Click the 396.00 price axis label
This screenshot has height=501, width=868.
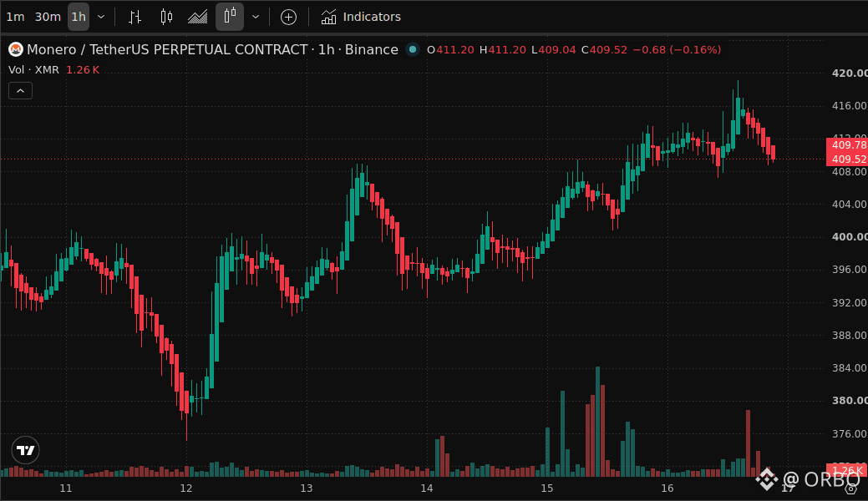coord(849,270)
